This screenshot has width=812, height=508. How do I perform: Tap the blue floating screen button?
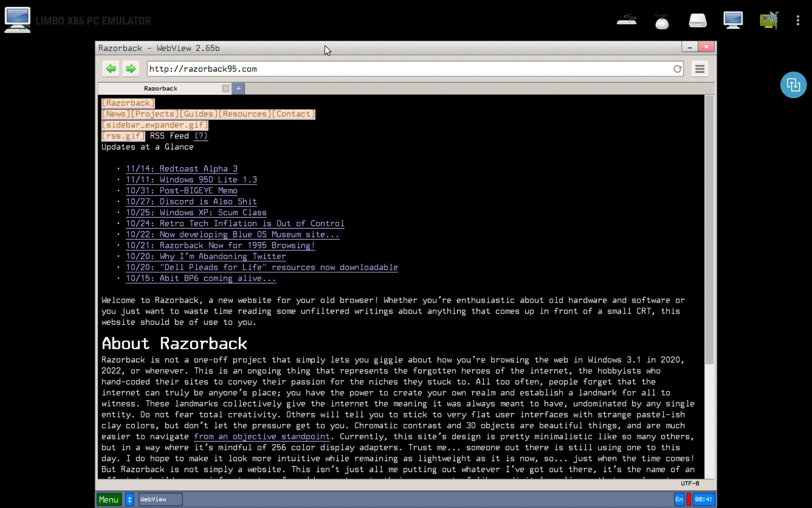pyautogui.click(x=793, y=85)
